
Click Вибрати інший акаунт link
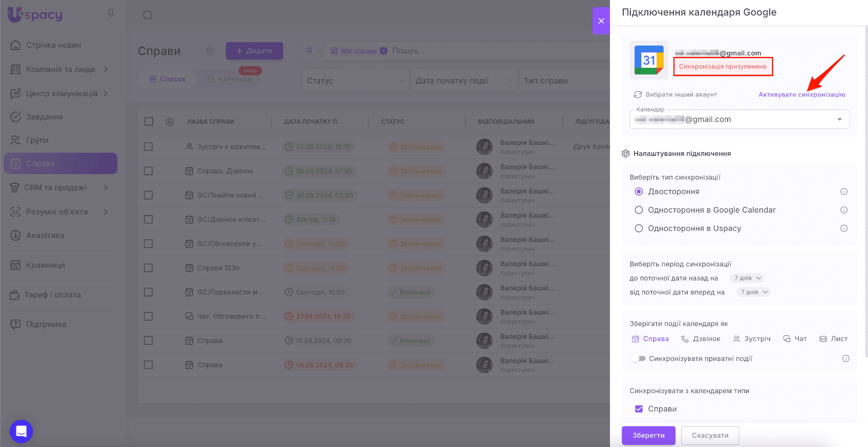tap(681, 94)
